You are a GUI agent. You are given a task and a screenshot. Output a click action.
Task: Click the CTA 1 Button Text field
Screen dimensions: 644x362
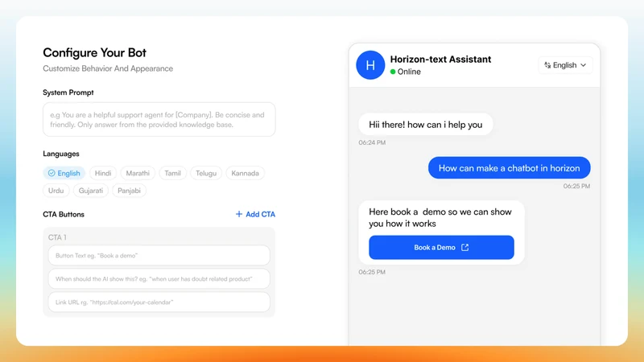click(159, 255)
